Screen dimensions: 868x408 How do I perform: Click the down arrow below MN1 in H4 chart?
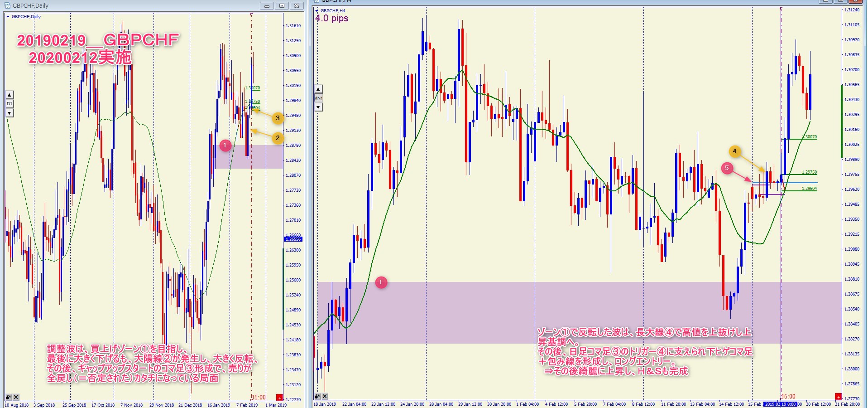point(318,107)
